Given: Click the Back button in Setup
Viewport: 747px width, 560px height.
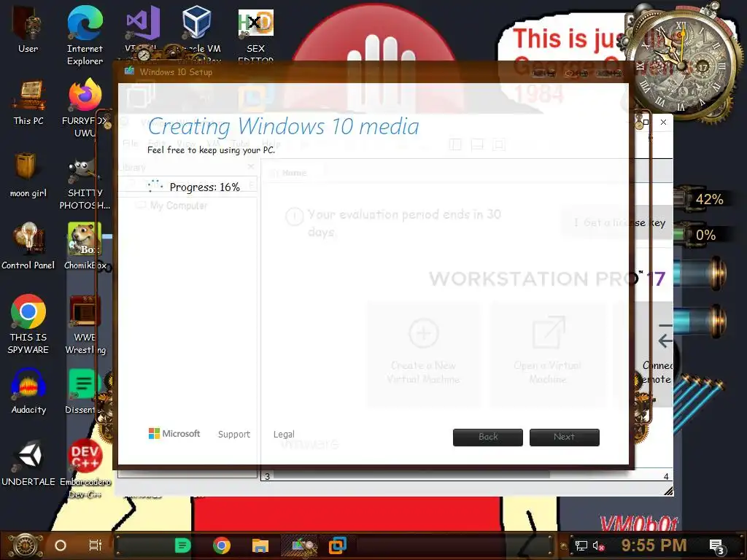Looking at the screenshot, I should tap(488, 437).
